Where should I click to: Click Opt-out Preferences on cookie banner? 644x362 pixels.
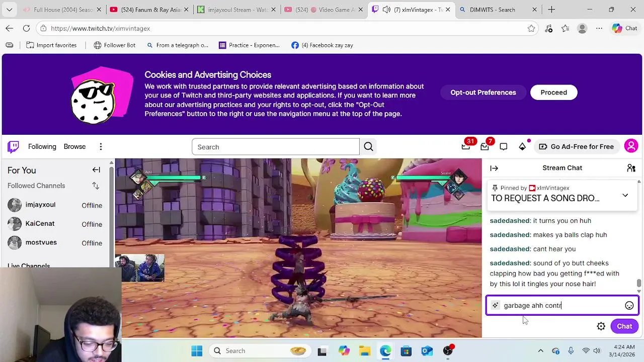[x=483, y=93]
